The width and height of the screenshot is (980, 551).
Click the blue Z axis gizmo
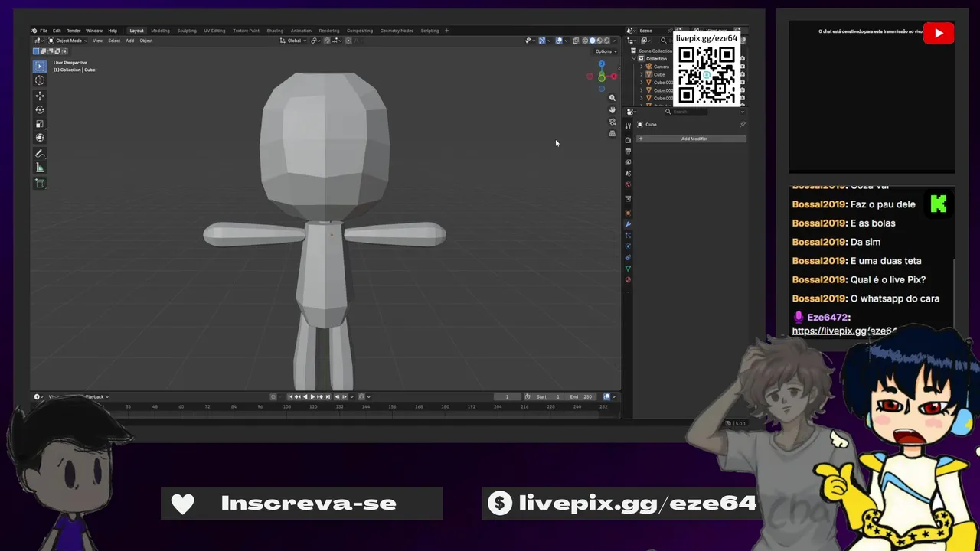click(x=602, y=64)
